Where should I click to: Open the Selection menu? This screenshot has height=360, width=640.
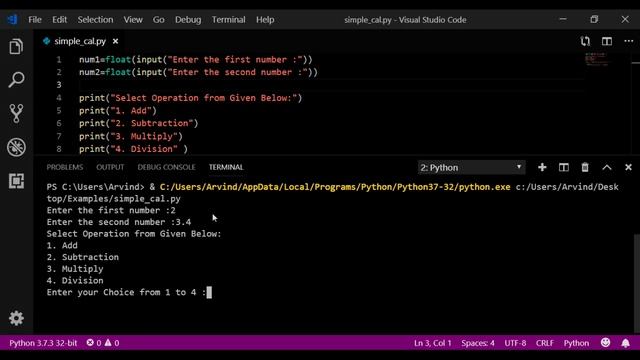[x=95, y=20]
